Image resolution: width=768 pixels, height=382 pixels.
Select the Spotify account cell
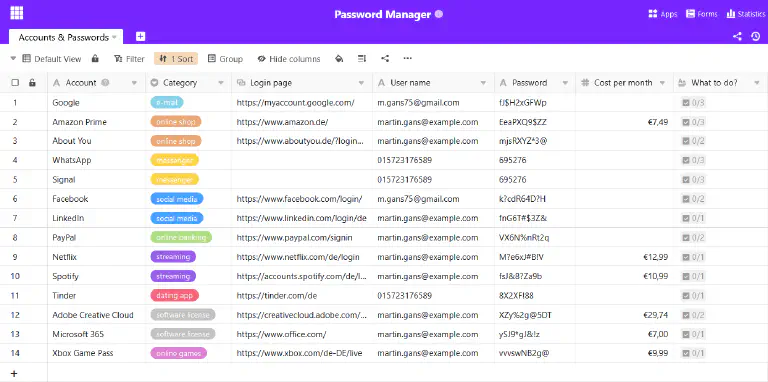click(96, 276)
